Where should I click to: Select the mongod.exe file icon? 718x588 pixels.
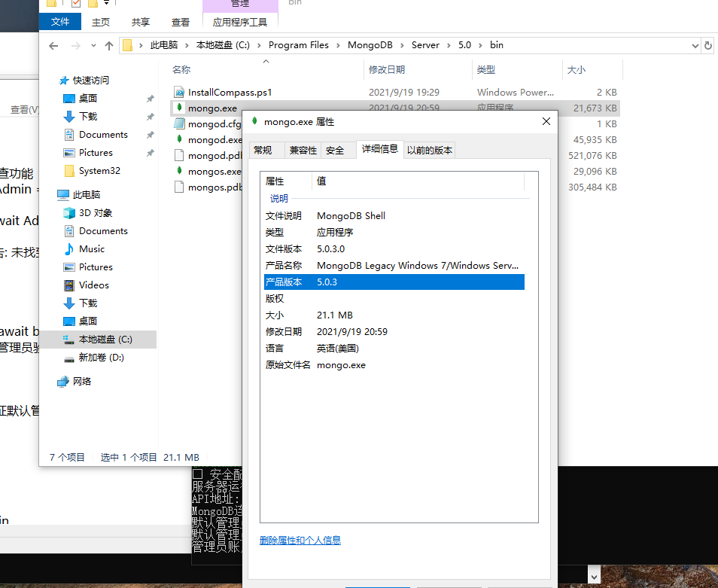point(179,139)
